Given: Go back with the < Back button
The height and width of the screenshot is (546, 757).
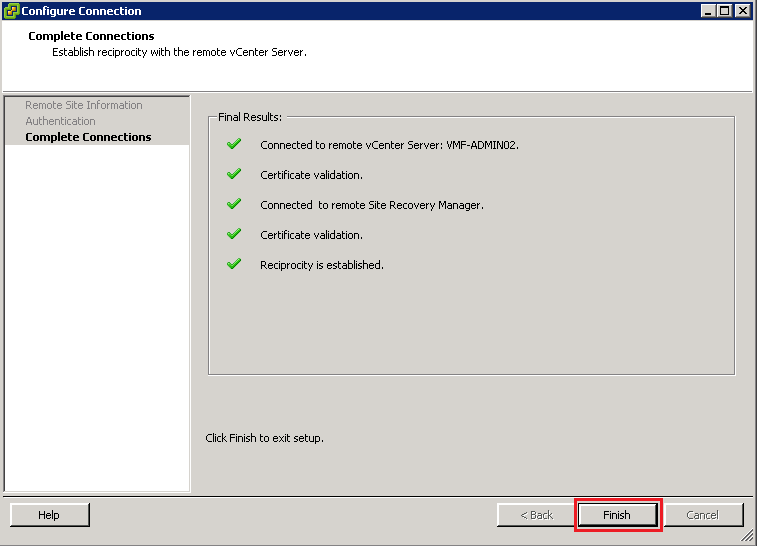Looking at the screenshot, I should click(x=536, y=515).
